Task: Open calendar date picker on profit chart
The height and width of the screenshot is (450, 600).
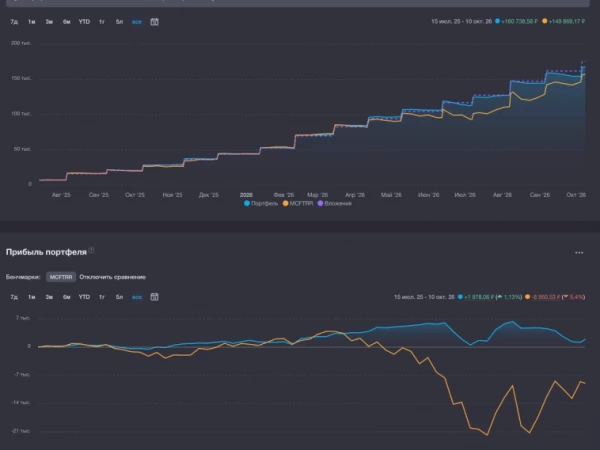Action: (x=154, y=297)
